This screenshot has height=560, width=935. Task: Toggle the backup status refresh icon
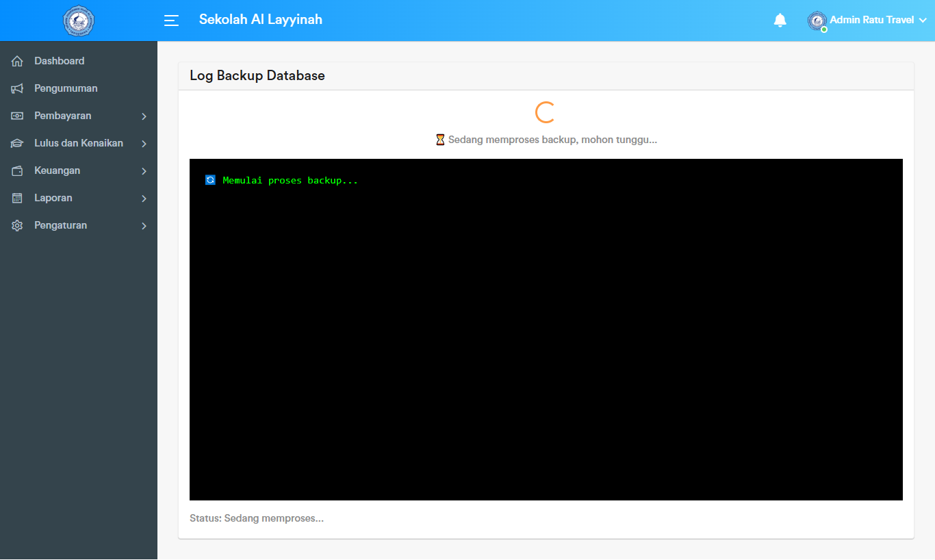(x=209, y=179)
